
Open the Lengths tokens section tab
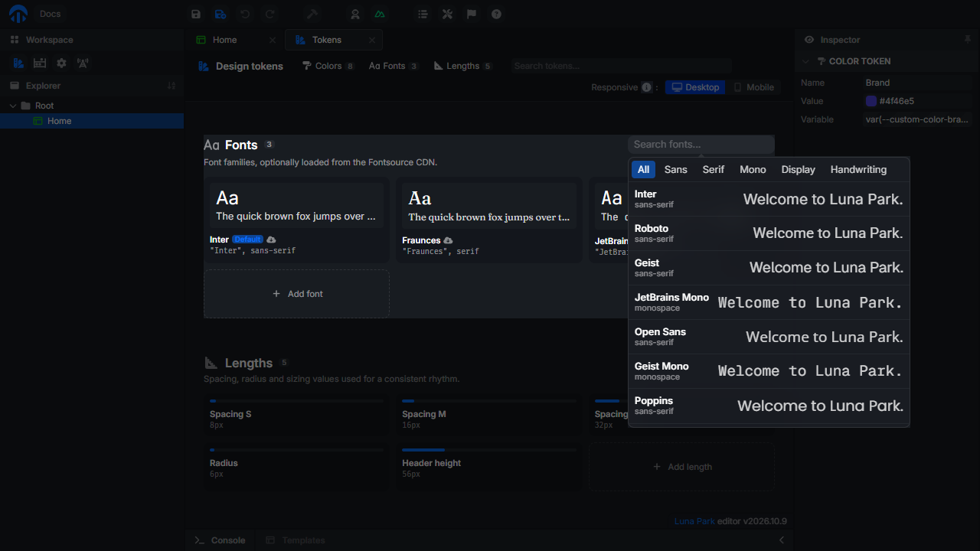pos(463,66)
